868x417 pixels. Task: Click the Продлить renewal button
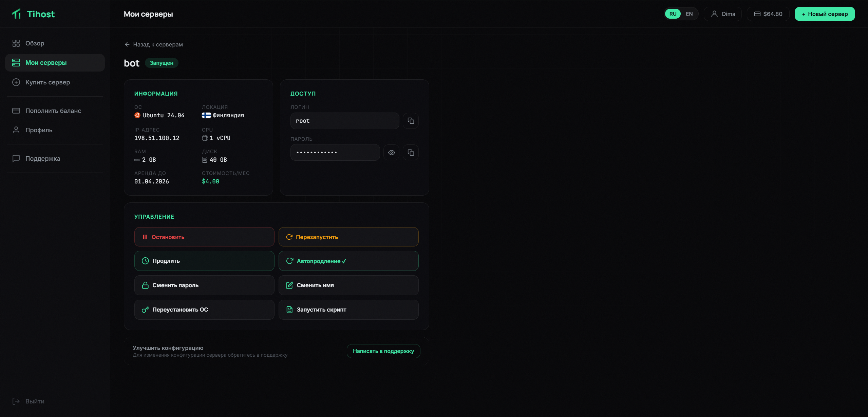204,261
